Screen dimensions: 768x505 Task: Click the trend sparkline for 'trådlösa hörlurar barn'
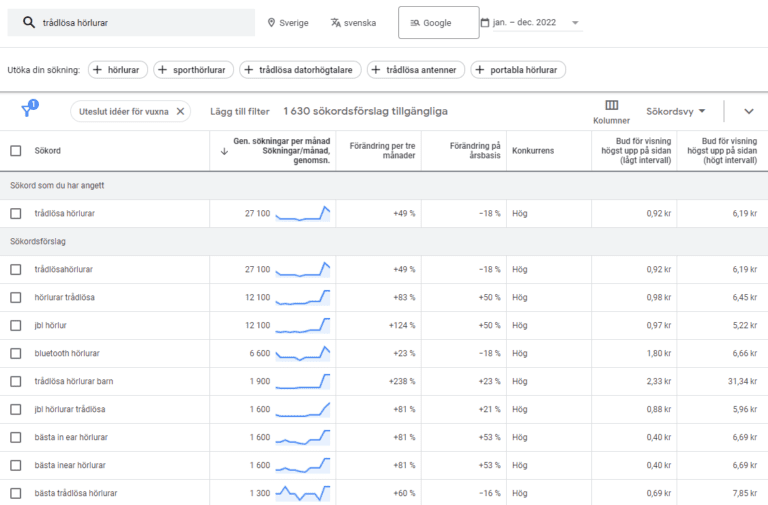(303, 381)
